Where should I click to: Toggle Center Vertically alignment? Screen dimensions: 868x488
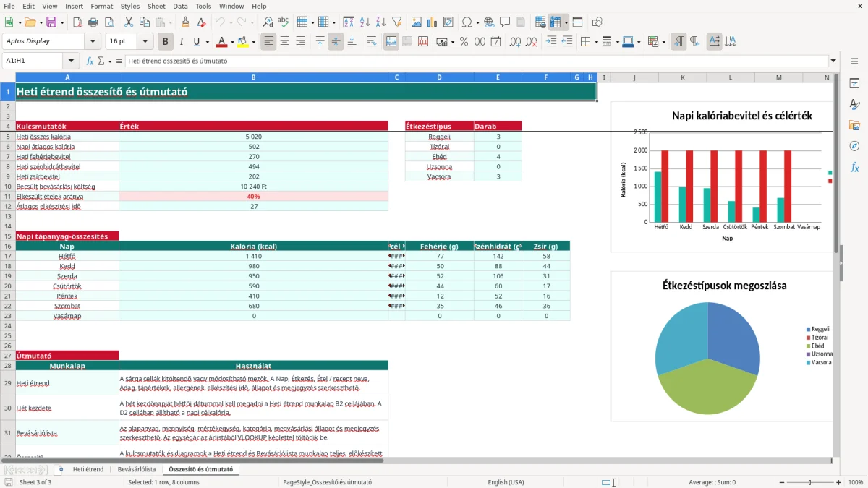coord(336,42)
